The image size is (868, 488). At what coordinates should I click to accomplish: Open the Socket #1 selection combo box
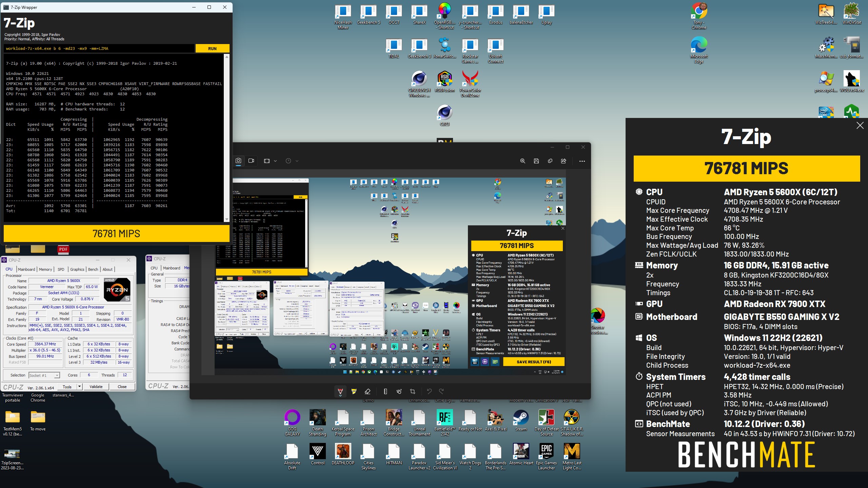tap(44, 375)
